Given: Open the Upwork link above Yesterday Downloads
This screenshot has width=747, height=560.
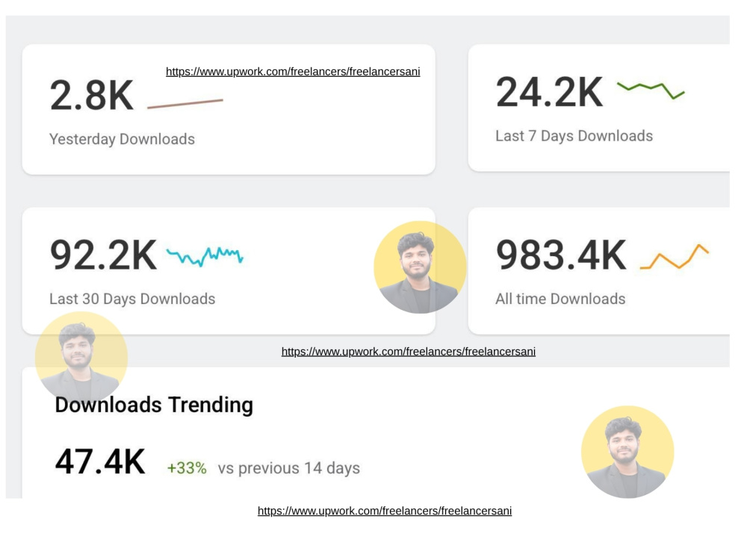Looking at the screenshot, I should (293, 72).
